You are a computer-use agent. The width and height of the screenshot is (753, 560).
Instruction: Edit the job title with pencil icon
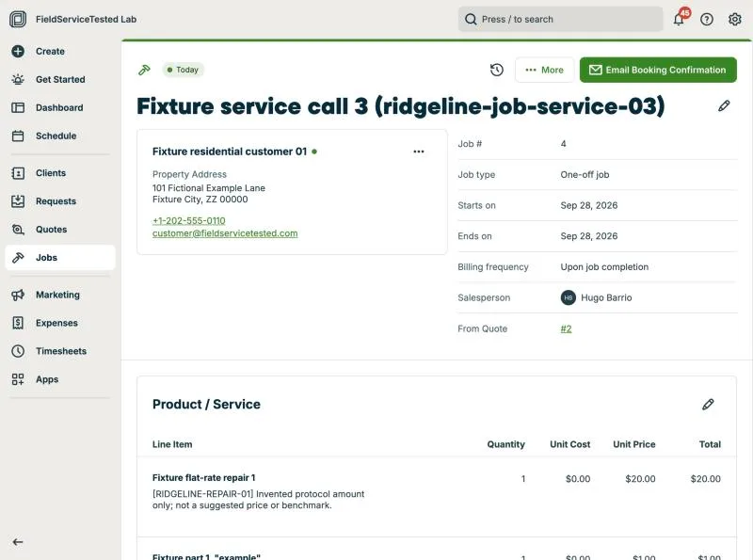point(724,106)
